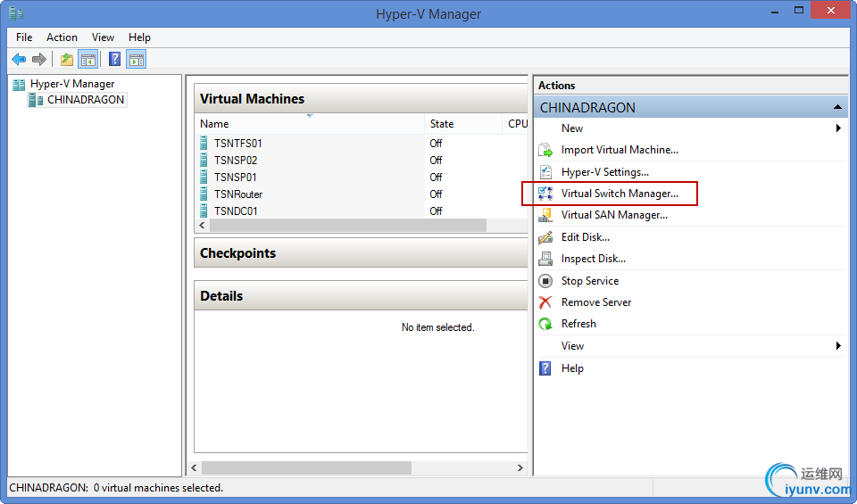Click the green Refresh icon
Screen dimensions: 857x504
[x=545, y=324]
